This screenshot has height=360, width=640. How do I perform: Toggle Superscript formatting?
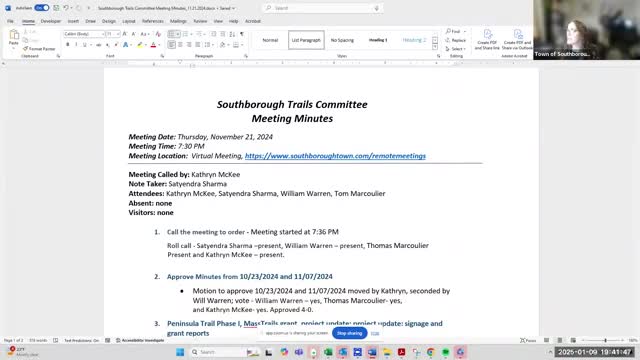tap(116, 45)
